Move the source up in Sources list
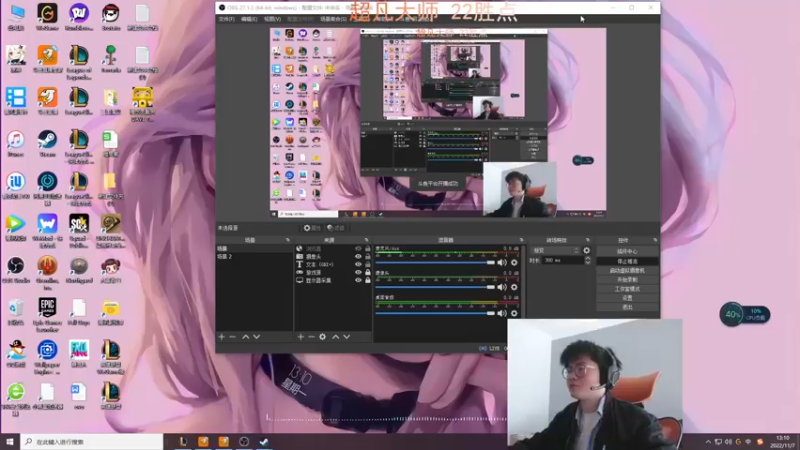This screenshot has width=800, height=450. pos(335,337)
